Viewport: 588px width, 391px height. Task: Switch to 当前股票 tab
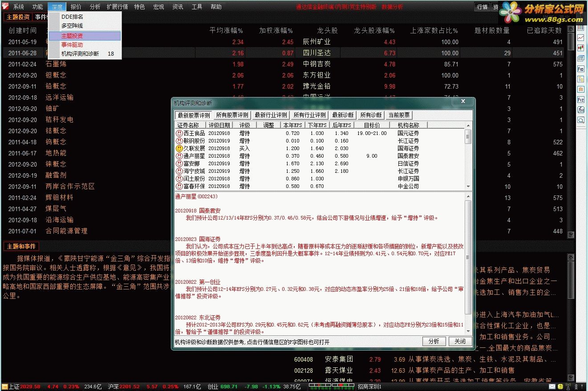click(399, 115)
